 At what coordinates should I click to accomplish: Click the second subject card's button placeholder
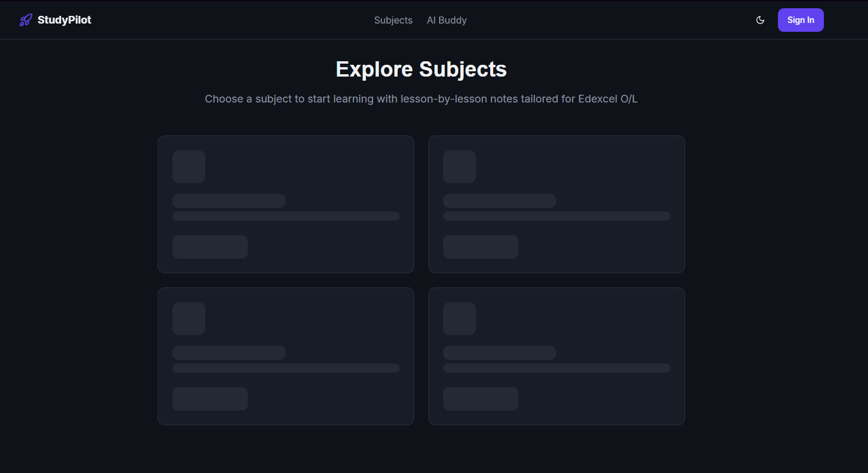[x=481, y=247]
